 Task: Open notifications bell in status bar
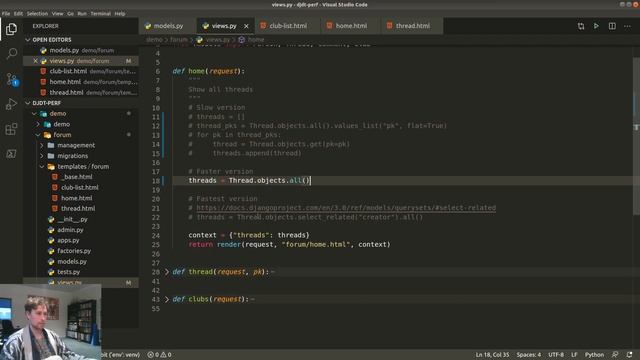[630, 355]
